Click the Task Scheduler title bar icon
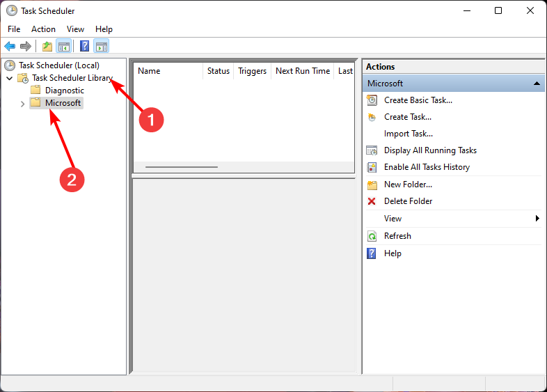Image resolution: width=547 pixels, height=392 pixels. 12,11
